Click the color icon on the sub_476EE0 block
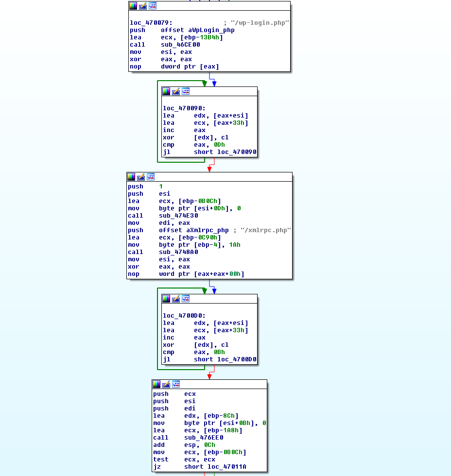Viewport: 451px width, 476px height. pos(156,384)
